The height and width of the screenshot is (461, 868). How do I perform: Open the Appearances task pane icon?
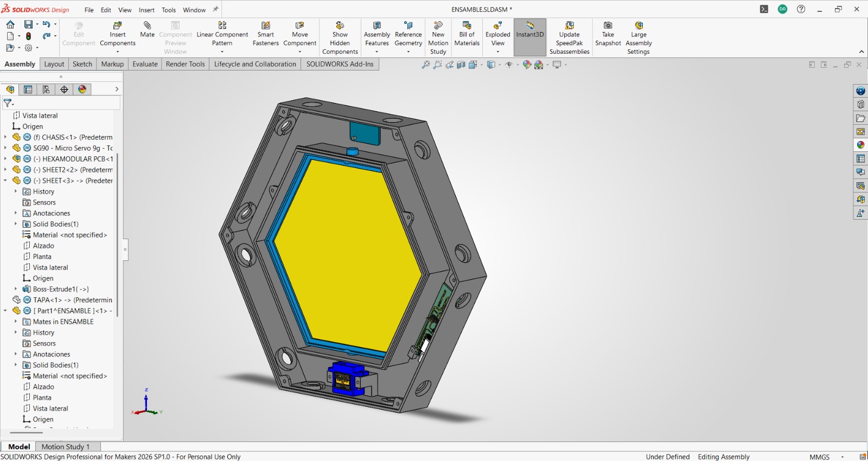pos(860,145)
